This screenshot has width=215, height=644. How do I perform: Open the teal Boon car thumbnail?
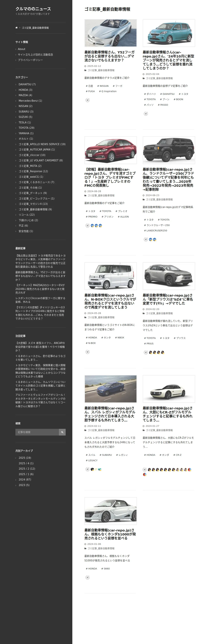[x=169, y=33]
